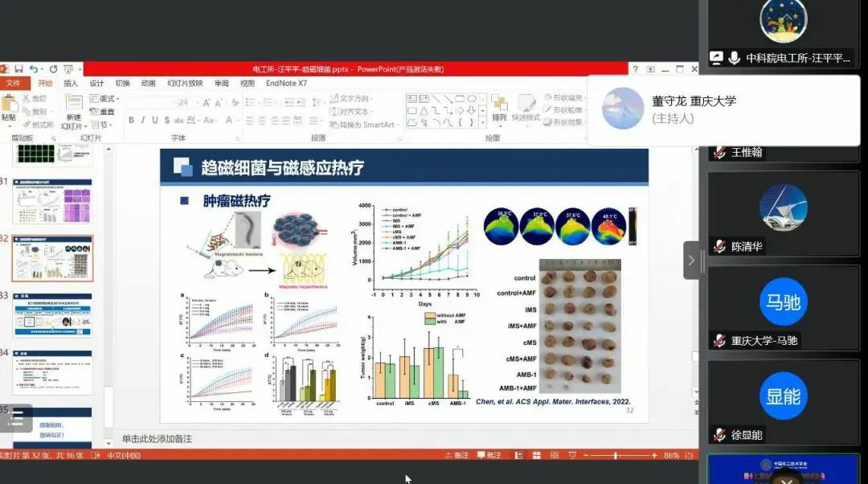Toggle Bold text formatting
Image resolution: width=868 pixels, height=484 pixels.
[132, 121]
